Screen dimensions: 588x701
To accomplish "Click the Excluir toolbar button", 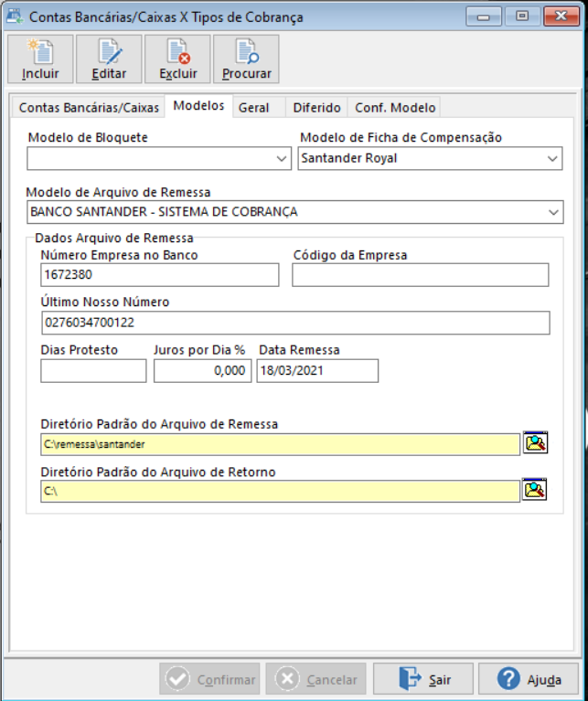I will point(177,59).
